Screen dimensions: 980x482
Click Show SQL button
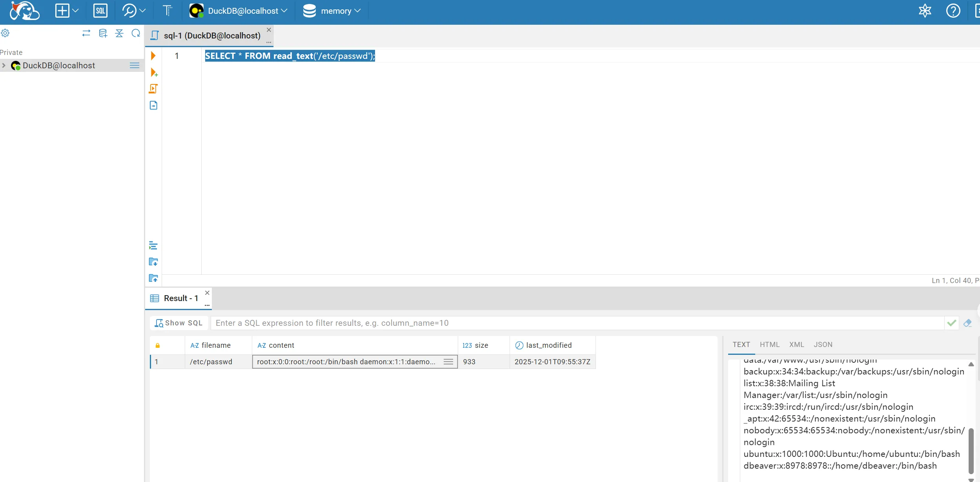[179, 323]
